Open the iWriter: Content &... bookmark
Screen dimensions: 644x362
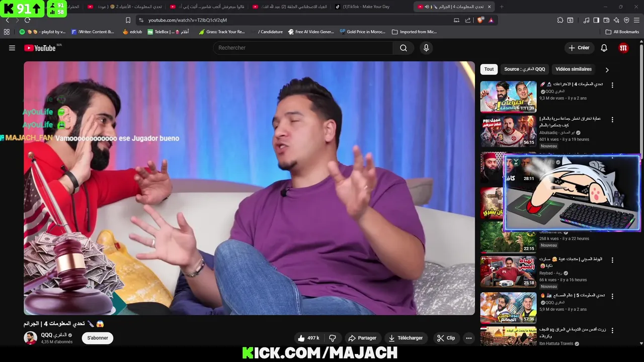[92, 32]
